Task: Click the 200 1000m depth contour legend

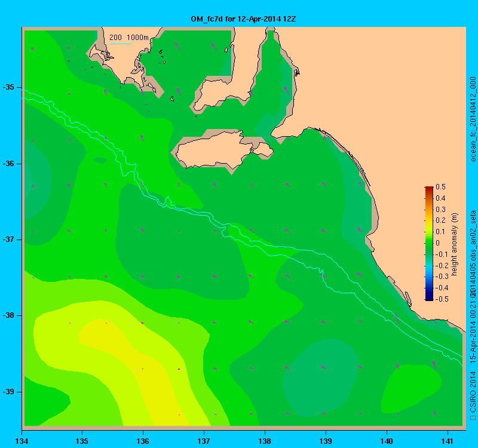Action: 129,38
